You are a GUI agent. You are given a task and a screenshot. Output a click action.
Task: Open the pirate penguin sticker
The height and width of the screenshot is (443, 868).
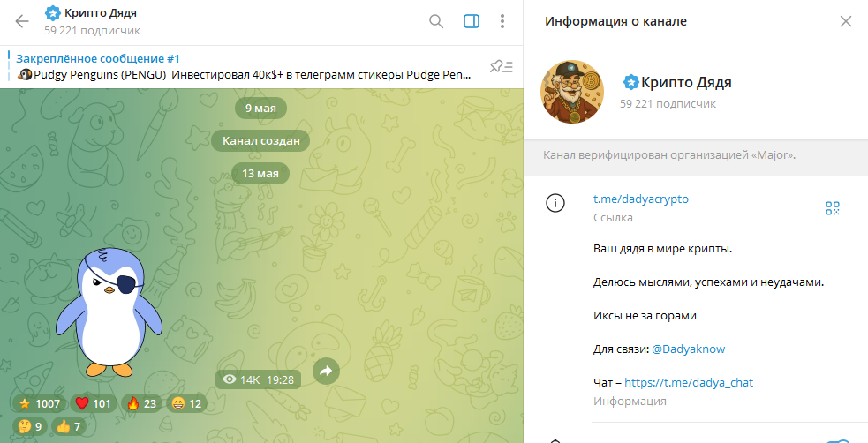[109, 312]
